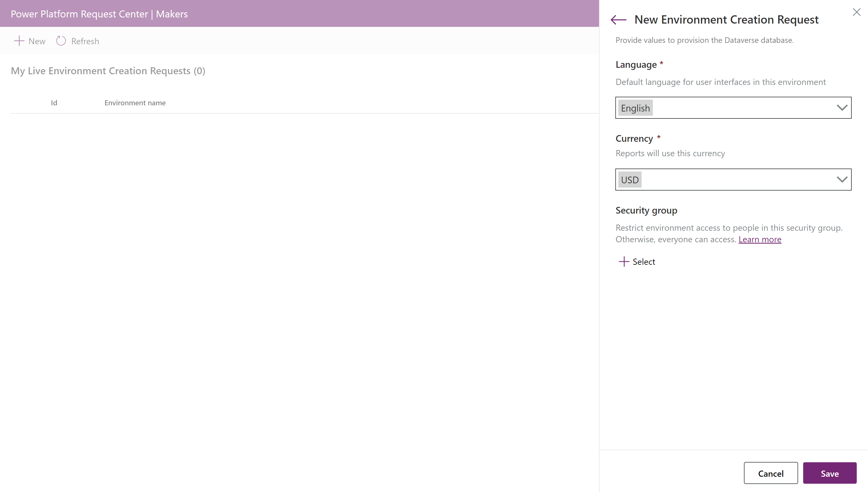Click the back arrow icon
The width and height of the screenshot is (868, 492).
(618, 20)
